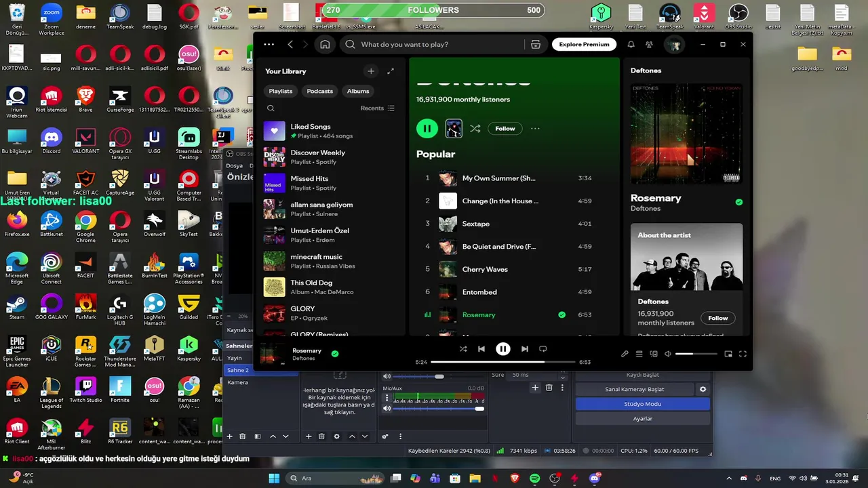The height and width of the screenshot is (488, 868).
Task: Click Kaydı Başlat in OBS
Action: [643, 375]
